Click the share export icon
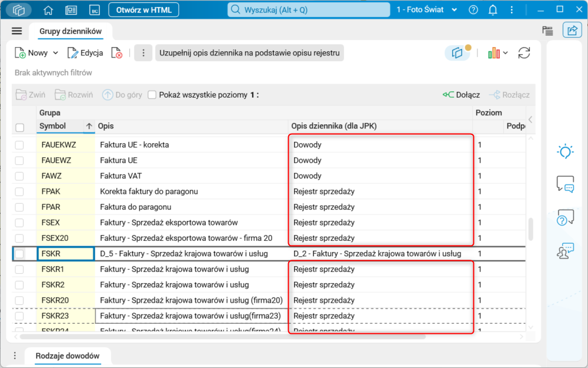Image resolution: width=588 pixels, height=368 pixels. click(572, 31)
